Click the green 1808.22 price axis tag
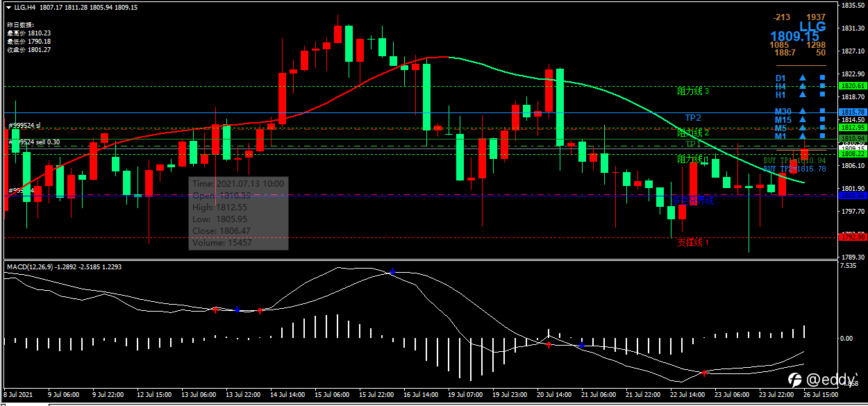 852,154
